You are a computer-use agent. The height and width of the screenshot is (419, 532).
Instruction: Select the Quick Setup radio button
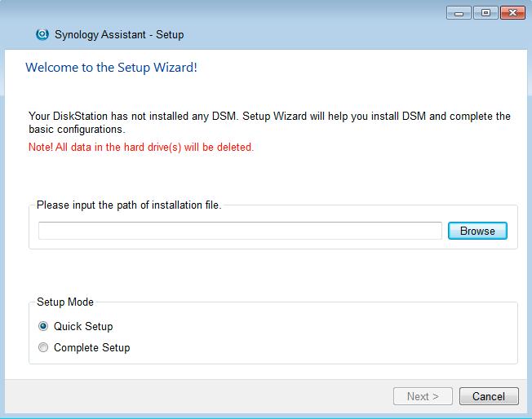[43, 326]
